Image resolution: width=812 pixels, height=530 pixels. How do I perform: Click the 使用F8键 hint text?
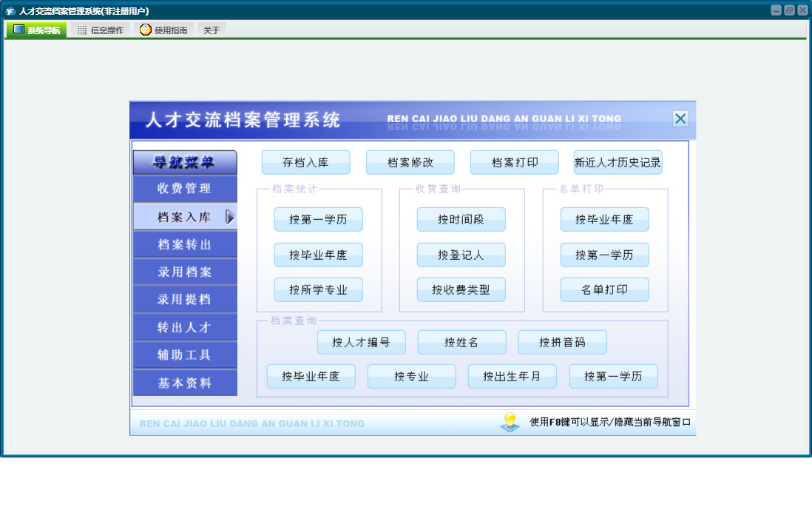[610, 422]
